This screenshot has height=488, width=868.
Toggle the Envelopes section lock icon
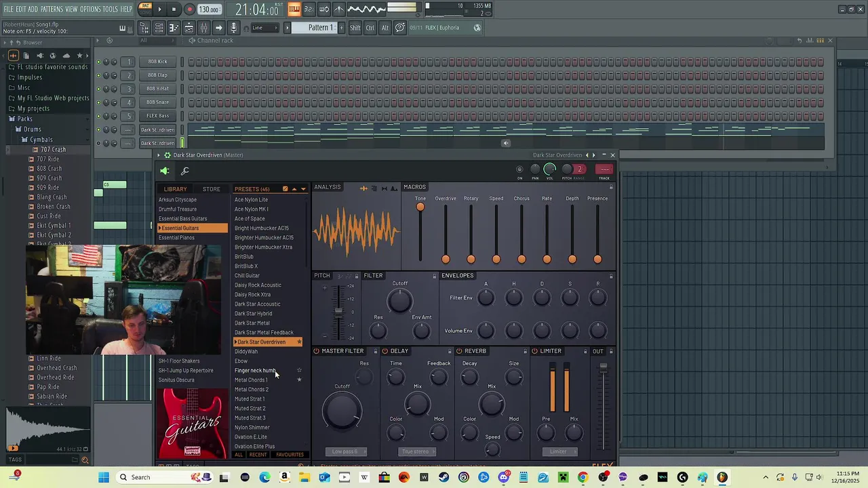tap(611, 276)
